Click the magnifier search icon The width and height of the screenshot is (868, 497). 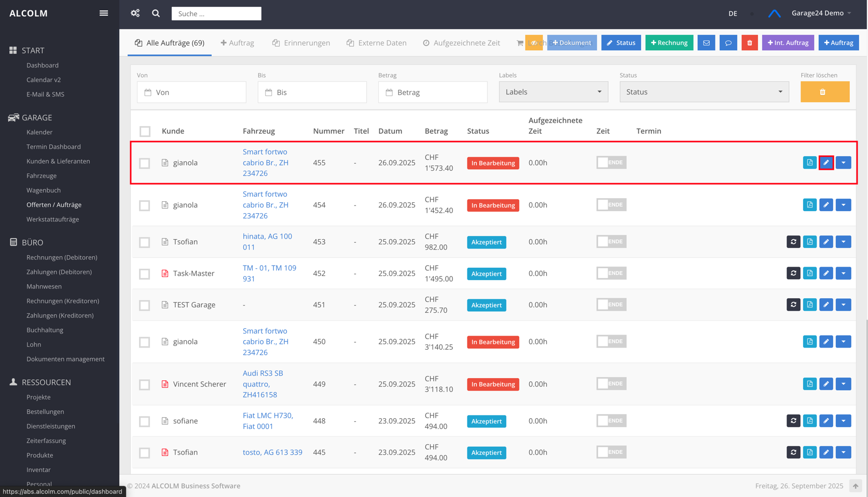(156, 13)
